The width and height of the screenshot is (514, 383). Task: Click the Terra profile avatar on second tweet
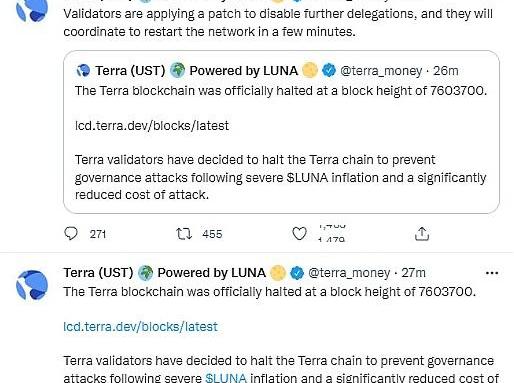[32, 285]
